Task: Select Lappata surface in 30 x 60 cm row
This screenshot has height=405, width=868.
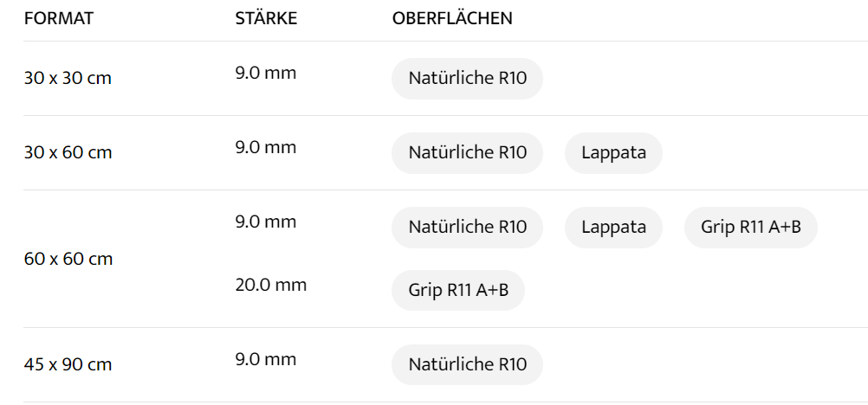Action: point(613,154)
